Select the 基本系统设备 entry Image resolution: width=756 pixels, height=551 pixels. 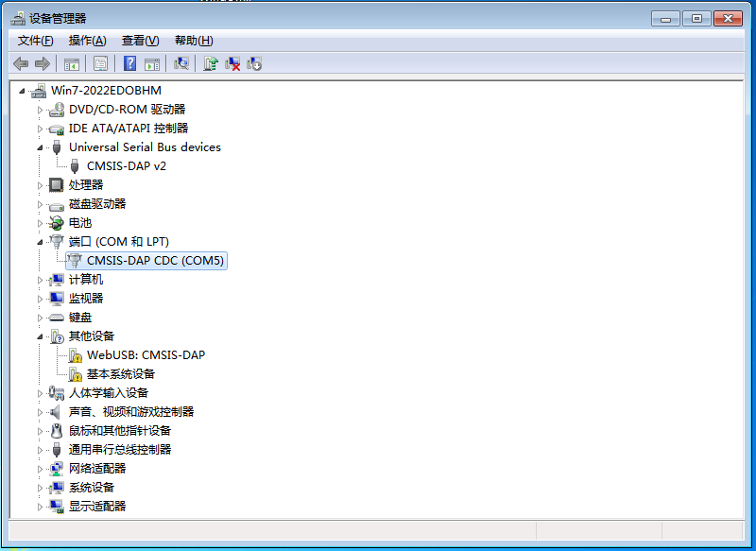pos(120,374)
